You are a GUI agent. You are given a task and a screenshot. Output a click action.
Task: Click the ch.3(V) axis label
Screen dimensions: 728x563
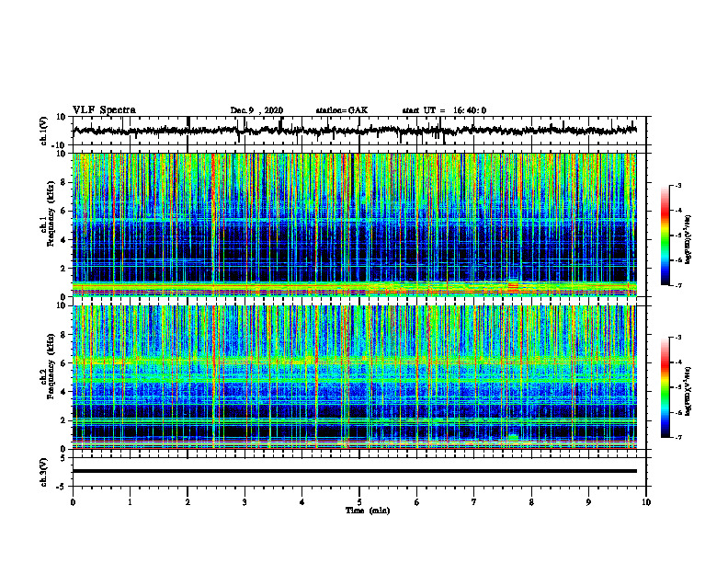44,472
